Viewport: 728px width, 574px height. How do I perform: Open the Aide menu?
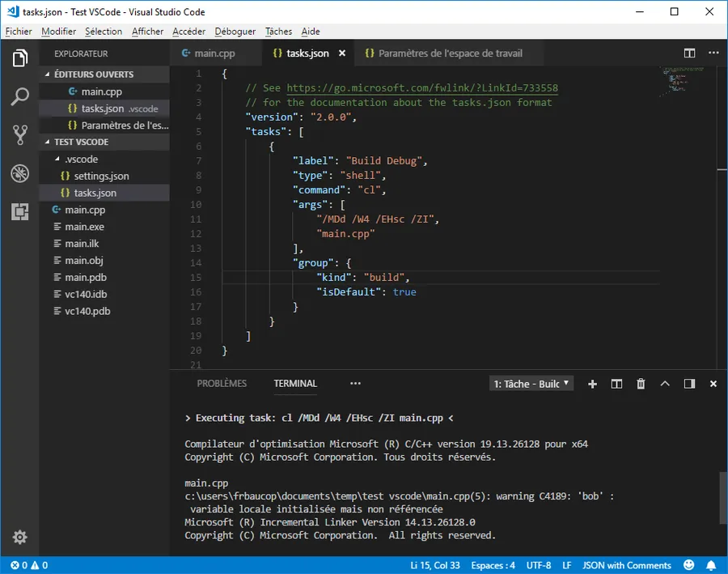(311, 31)
